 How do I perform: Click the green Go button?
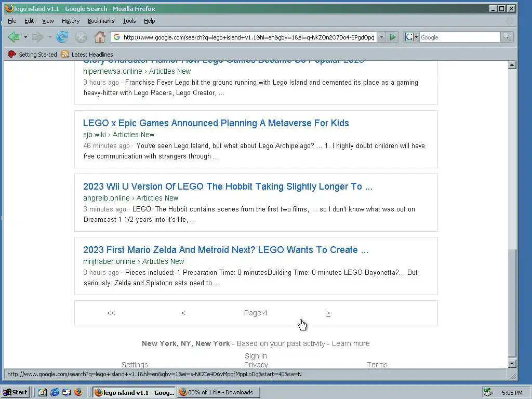[393, 37]
